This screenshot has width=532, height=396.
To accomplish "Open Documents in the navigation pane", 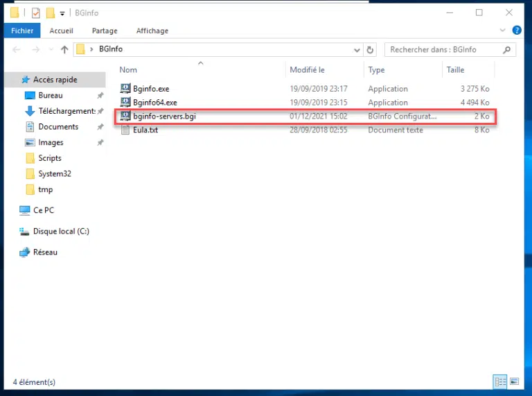I will point(58,127).
